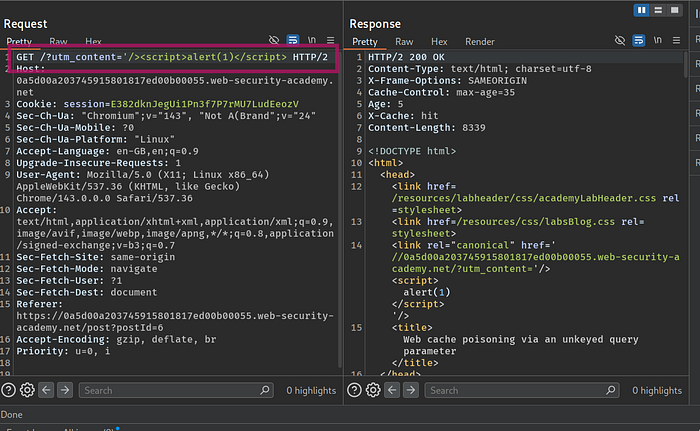Click Cache-Control max-age=35 header
The width and height of the screenshot is (700, 431).
442,92
